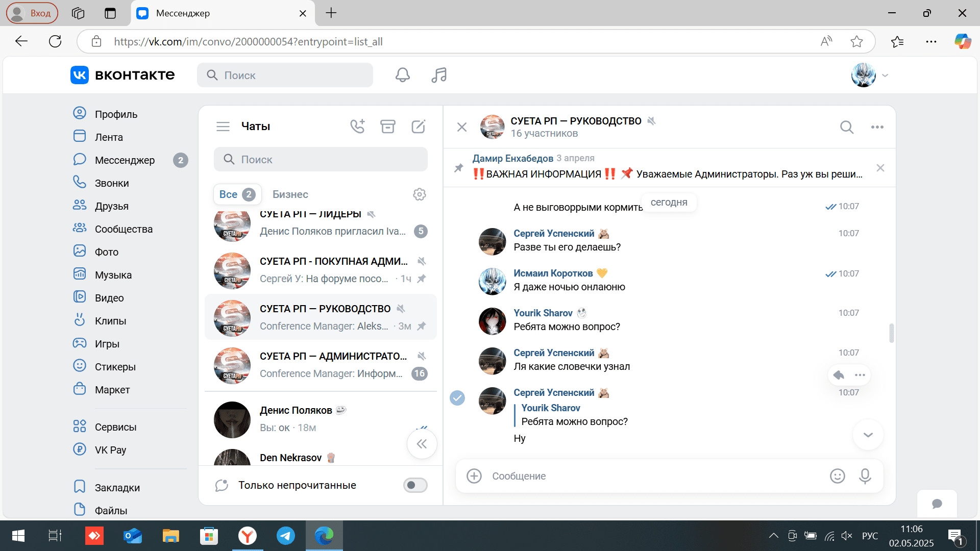Toggle Только непрочитанные switch

[x=415, y=485]
